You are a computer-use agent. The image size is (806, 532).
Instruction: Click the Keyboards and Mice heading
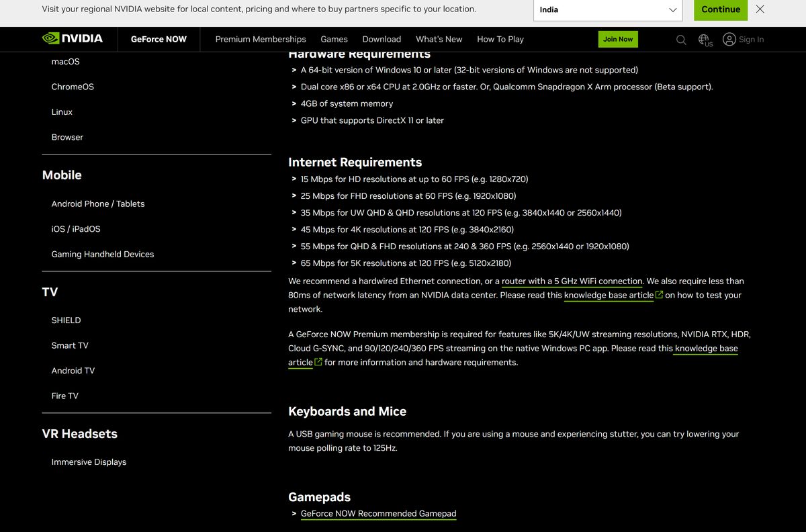pyautogui.click(x=347, y=411)
